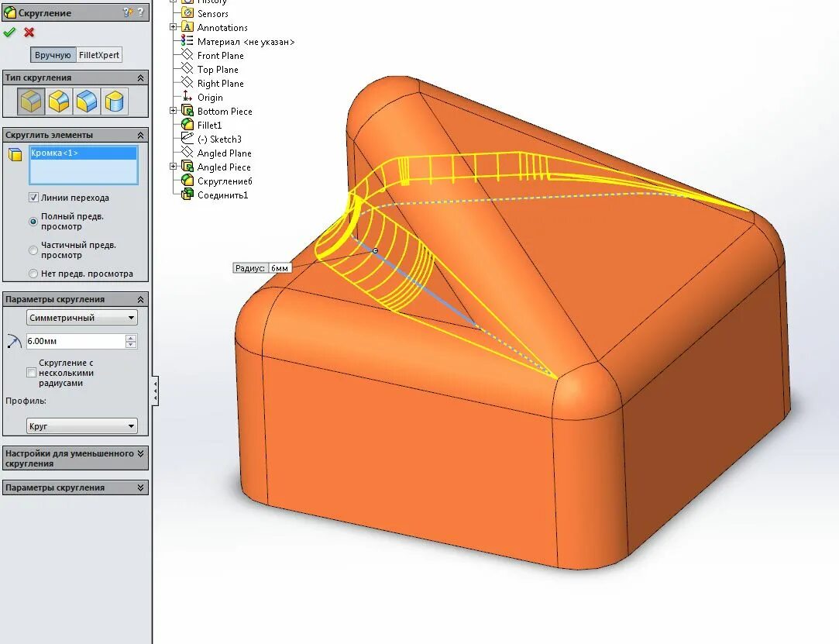Open the Симметричный dropdown

coord(82,318)
